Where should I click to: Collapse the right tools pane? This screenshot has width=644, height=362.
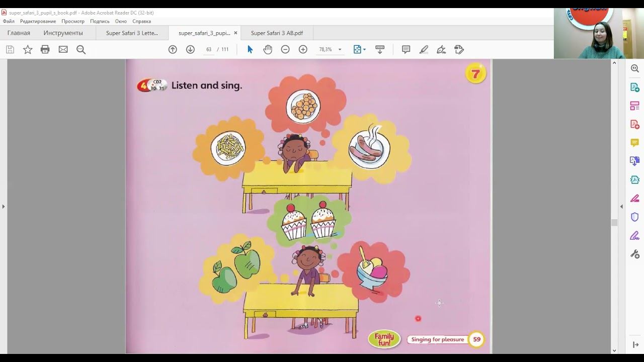[x=621, y=206]
